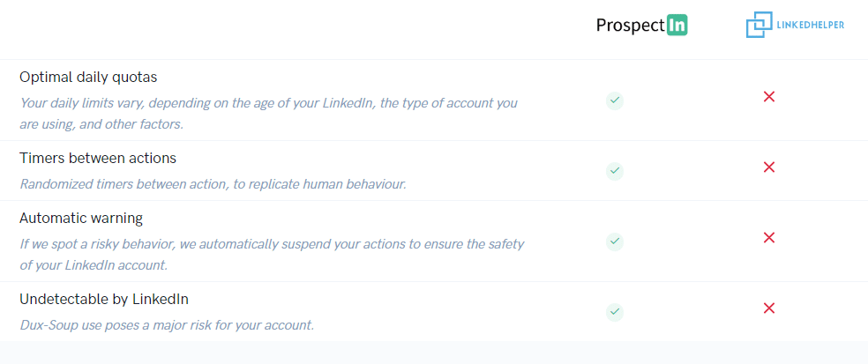The height and width of the screenshot is (364, 868).
Task: Select the Optimal daily quotas heading
Action: coord(88,78)
